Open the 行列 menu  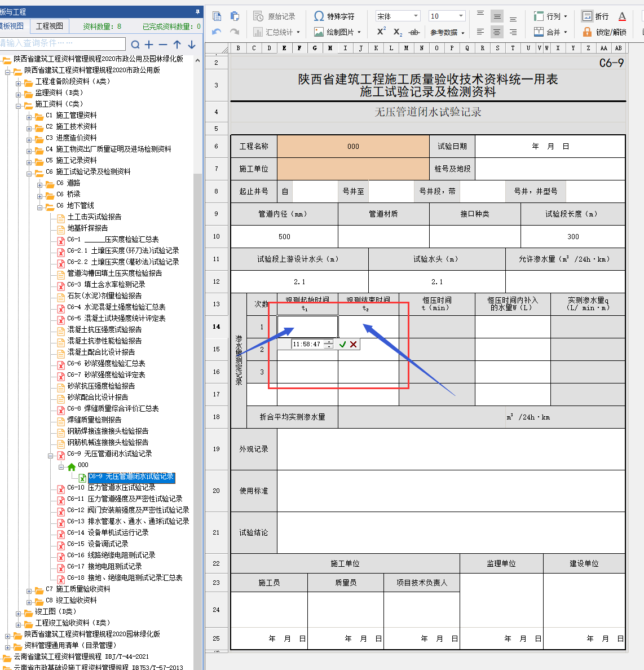tap(550, 16)
